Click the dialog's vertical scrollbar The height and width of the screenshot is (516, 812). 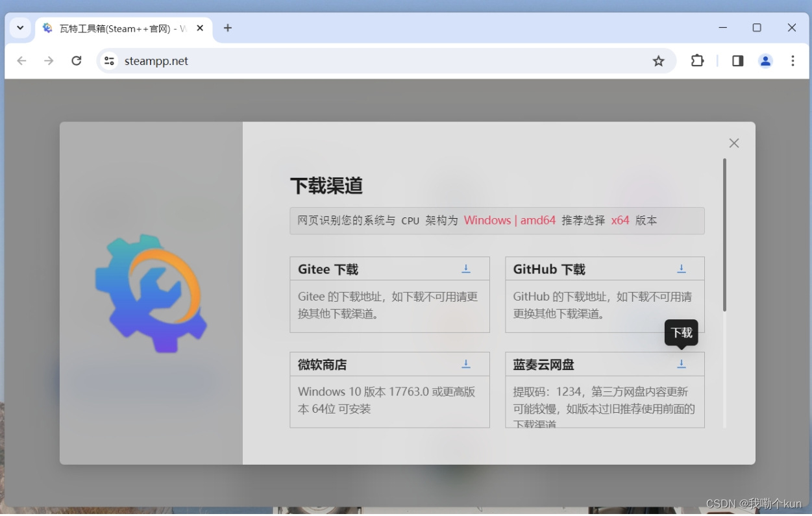pyautogui.click(x=724, y=235)
